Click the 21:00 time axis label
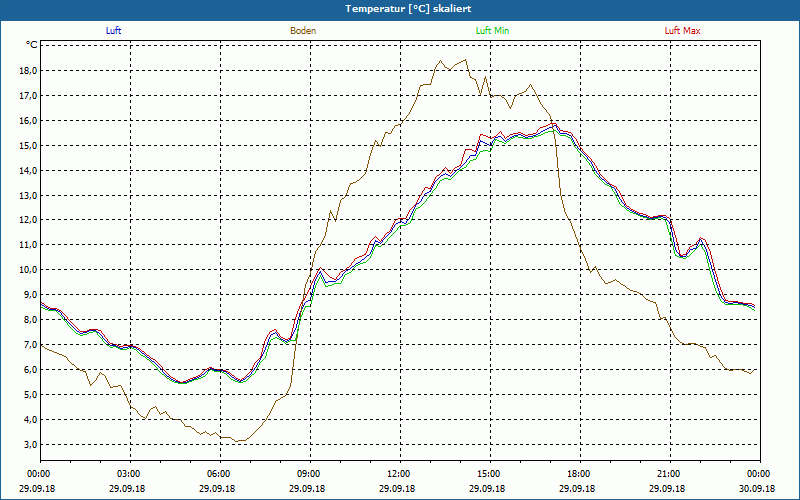The image size is (800, 500). [670, 474]
